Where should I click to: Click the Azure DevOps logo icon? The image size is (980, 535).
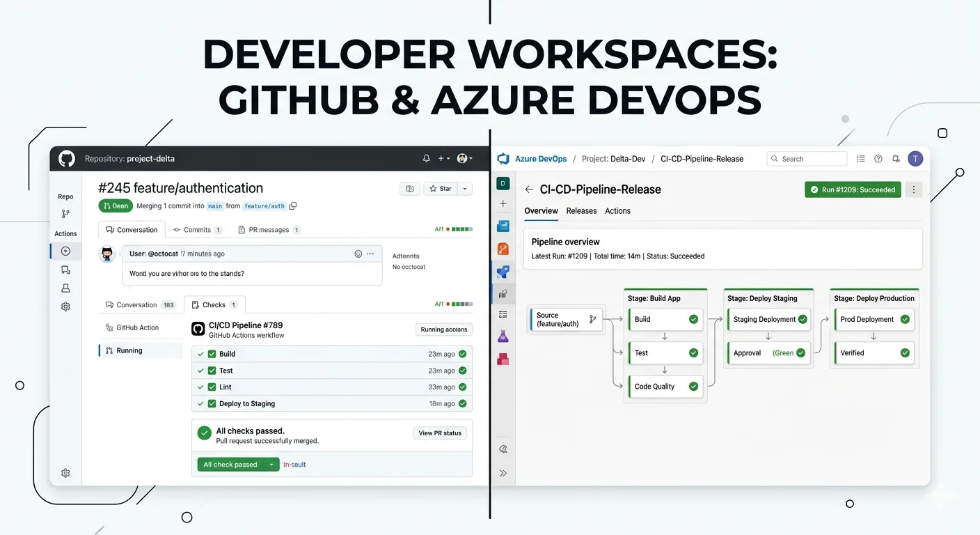503,159
